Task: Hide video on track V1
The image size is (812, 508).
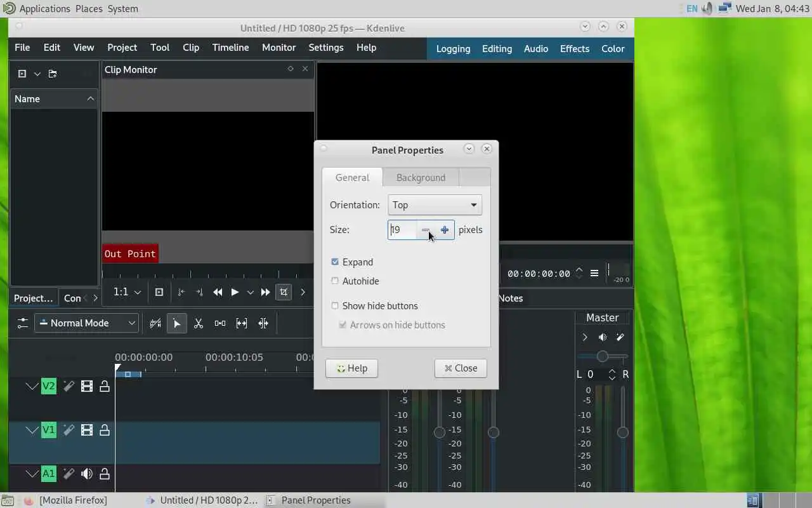Action: point(87,430)
